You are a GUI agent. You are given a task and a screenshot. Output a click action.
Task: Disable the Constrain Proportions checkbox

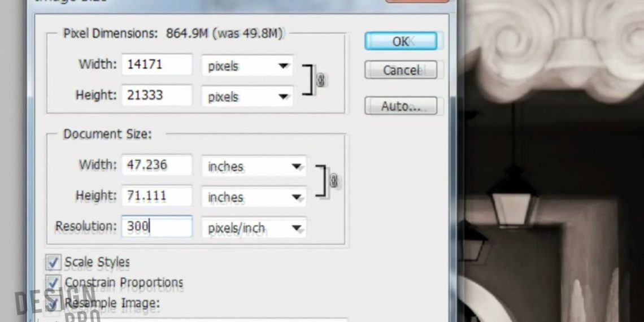pyautogui.click(x=53, y=282)
